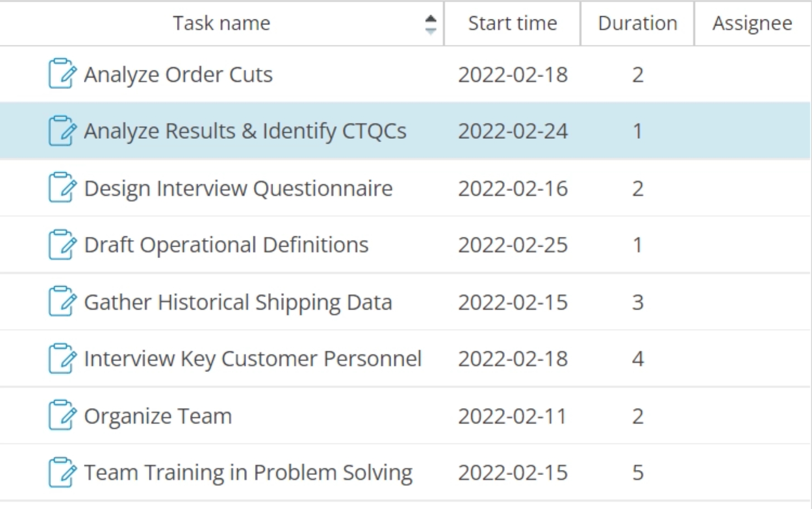Click empty Assignee cell for Analyze Order Cuts
This screenshot has width=812, height=509.
[752, 74]
